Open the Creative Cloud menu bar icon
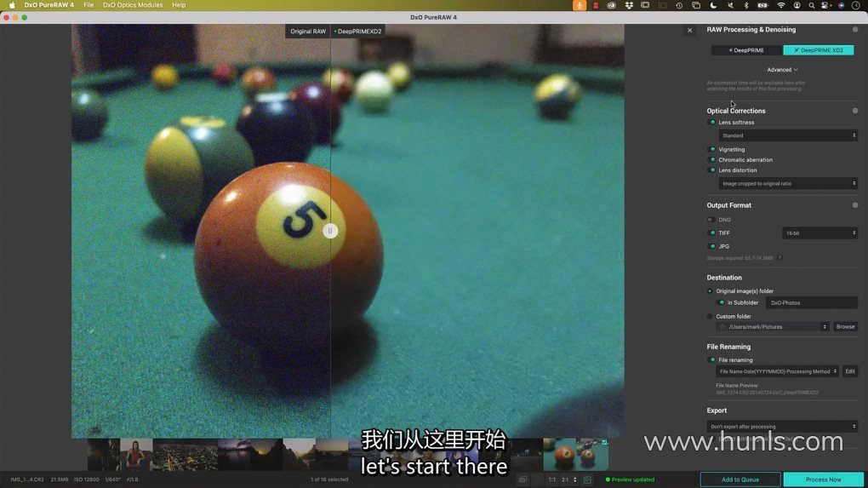This screenshot has width=868, height=488. [x=611, y=5]
